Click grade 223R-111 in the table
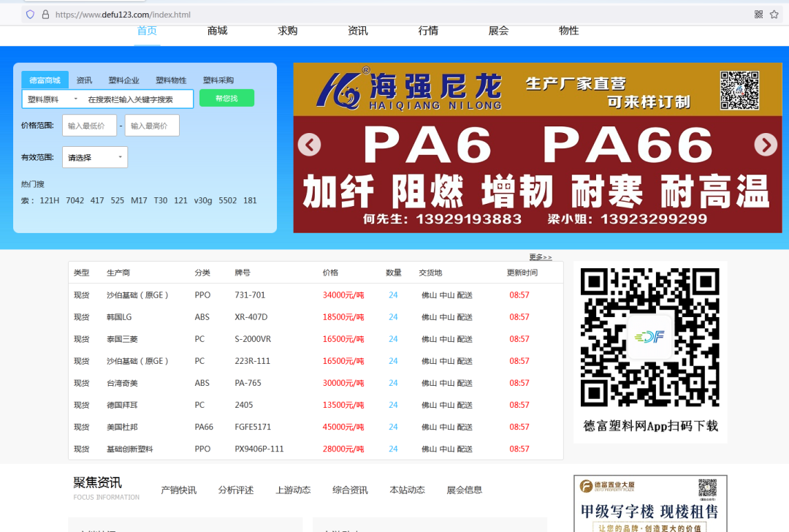This screenshot has height=532, width=789. pyautogui.click(x=253, y=361)
